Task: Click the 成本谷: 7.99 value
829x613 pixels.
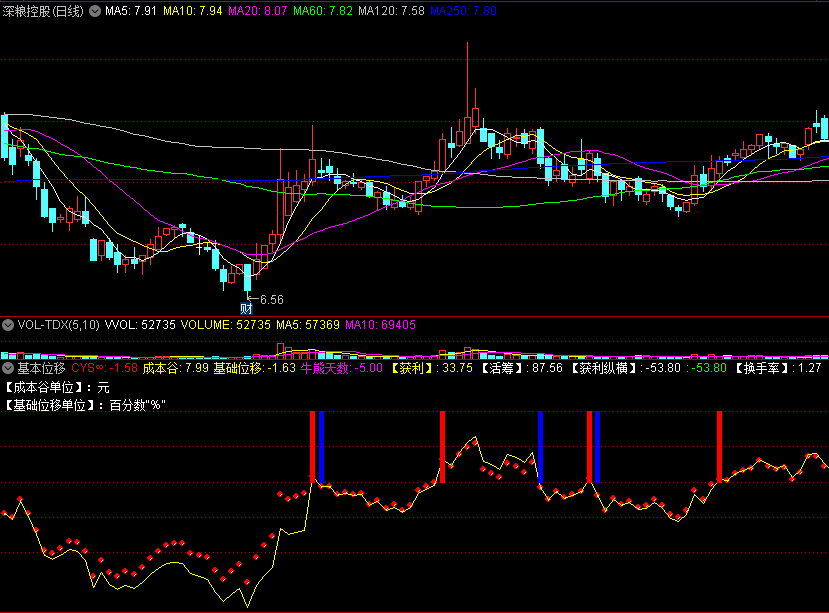Action: coord(176,368)
